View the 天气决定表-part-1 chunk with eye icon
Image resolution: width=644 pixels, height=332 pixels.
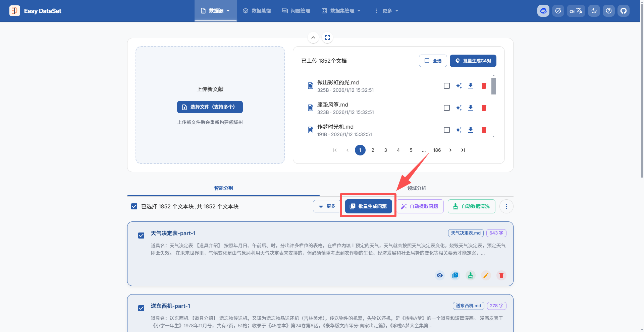[x=440, y=275]
